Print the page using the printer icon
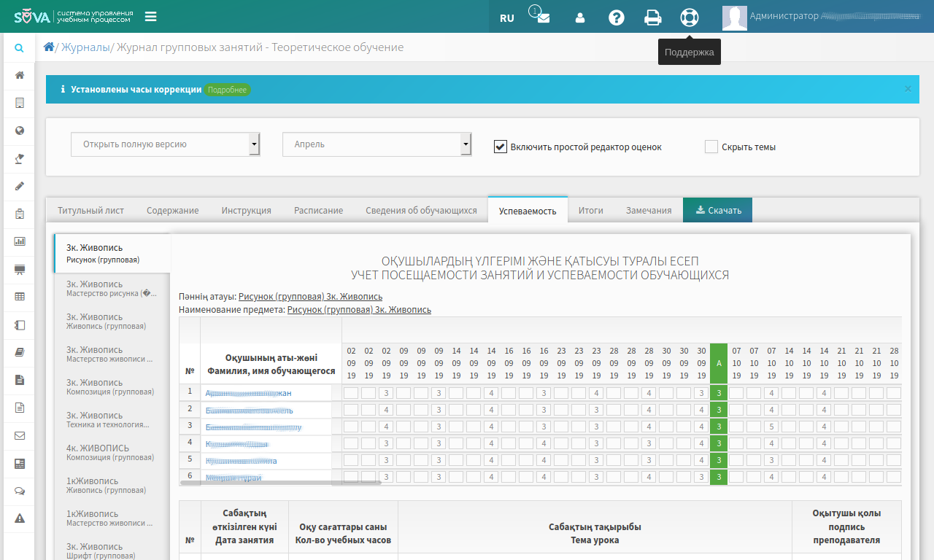The width and height of the screenshot is (934, 560). click(653, 17)
